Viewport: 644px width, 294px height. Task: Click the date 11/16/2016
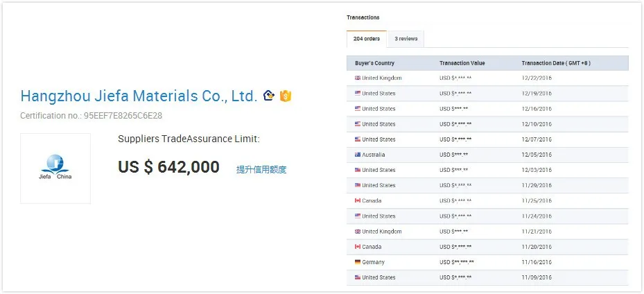(x=537, y=262)
